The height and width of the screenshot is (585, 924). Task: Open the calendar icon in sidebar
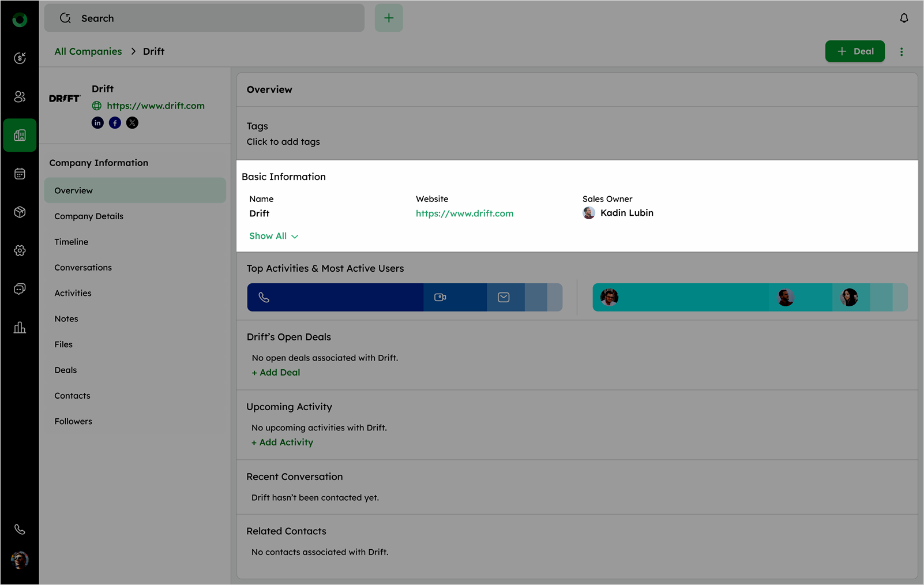pos(20,174)
